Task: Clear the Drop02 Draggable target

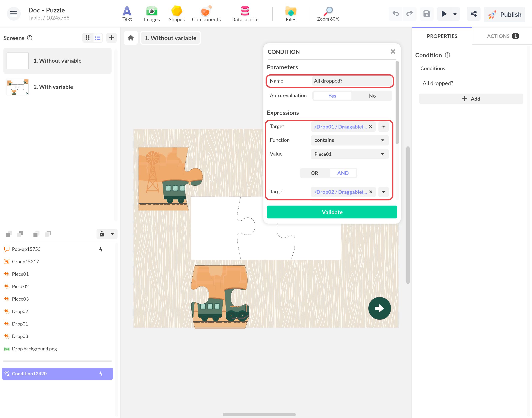Action: (370, 192)
